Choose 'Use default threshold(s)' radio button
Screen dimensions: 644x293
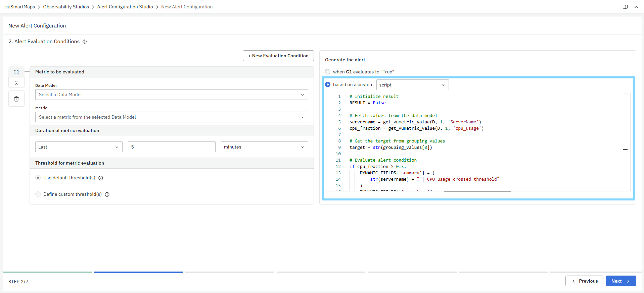38,178
